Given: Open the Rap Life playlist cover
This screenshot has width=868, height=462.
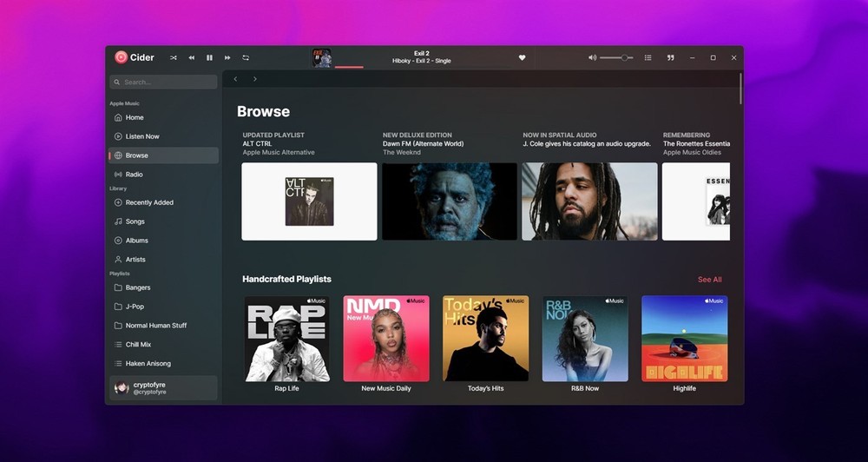Looking at the screenshot, I should point(286,339).
